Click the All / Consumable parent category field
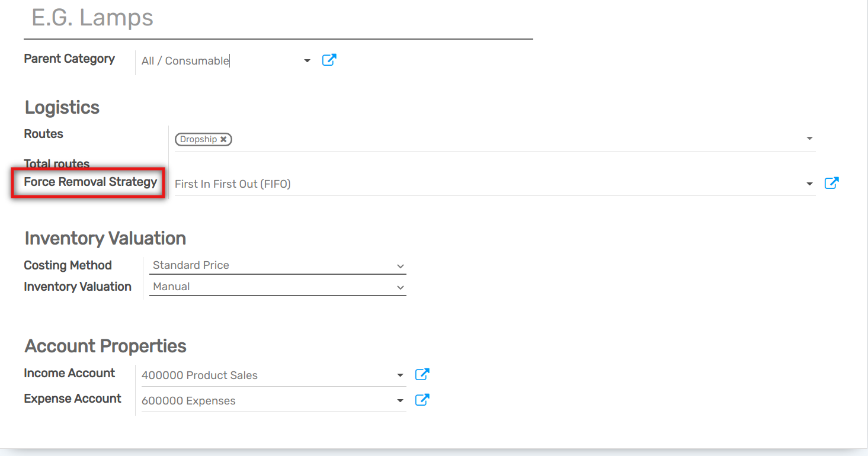The height and width of the screenshot is (456, 868). (x=219, y=60)
